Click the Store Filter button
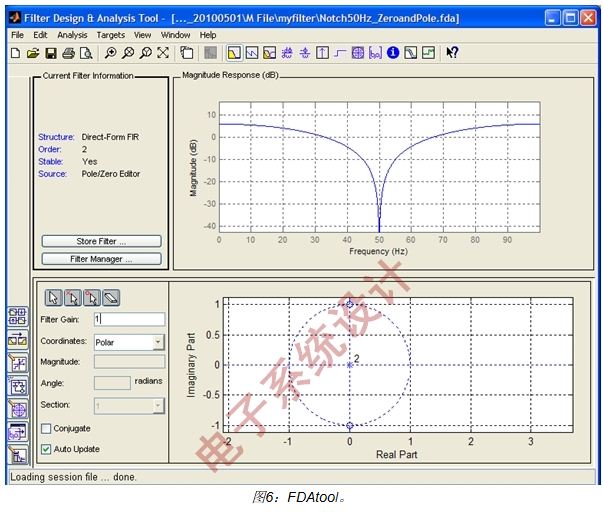The width and height of the screenshot is (603, 512). pyautogui.click(x=102, y=241)
